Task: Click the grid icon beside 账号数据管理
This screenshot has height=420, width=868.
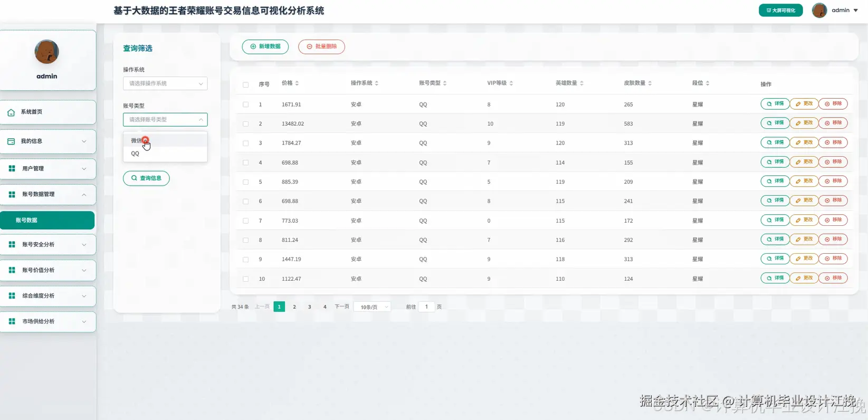Action: 12,194
